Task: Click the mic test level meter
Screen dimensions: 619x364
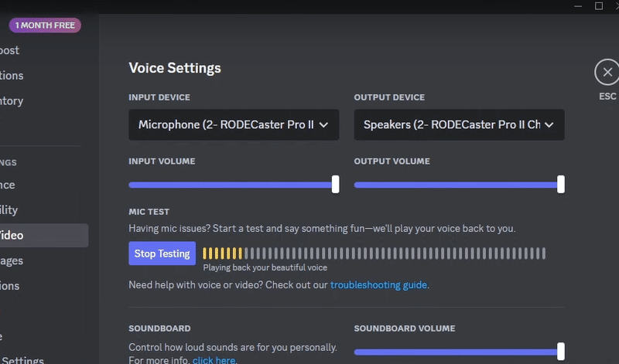Action: pos(374,253)
